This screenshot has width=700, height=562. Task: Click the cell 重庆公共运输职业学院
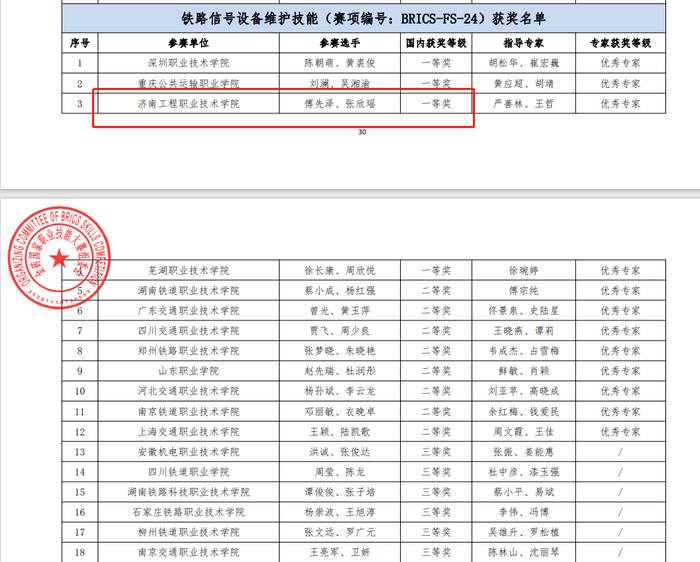pyautogui.click(x=188, y=83)
